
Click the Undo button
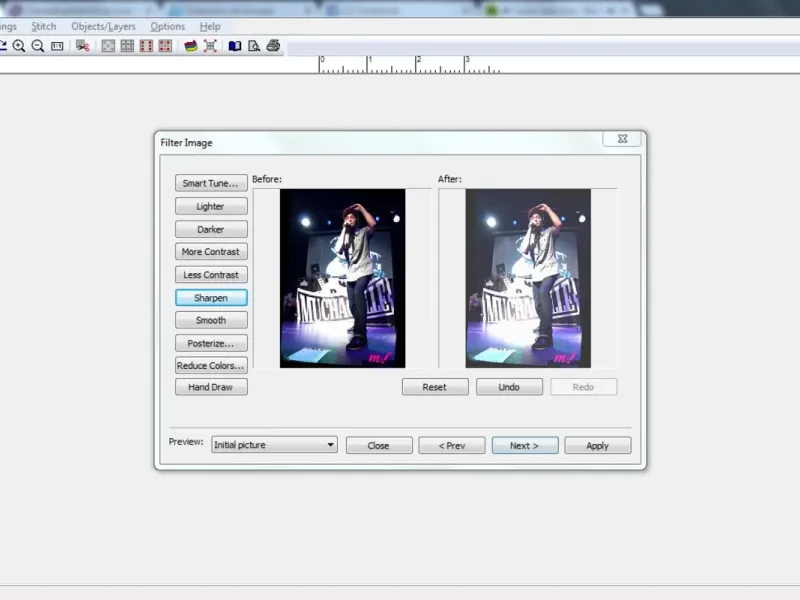pyautogui.click(x=509, y=387)
